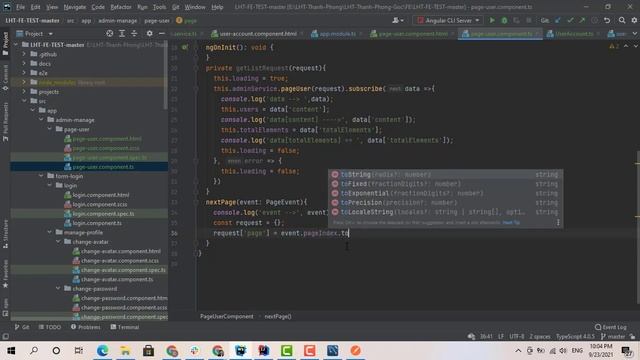Open Angular CLI Server run configuration dropdown

tap(448, 20)
